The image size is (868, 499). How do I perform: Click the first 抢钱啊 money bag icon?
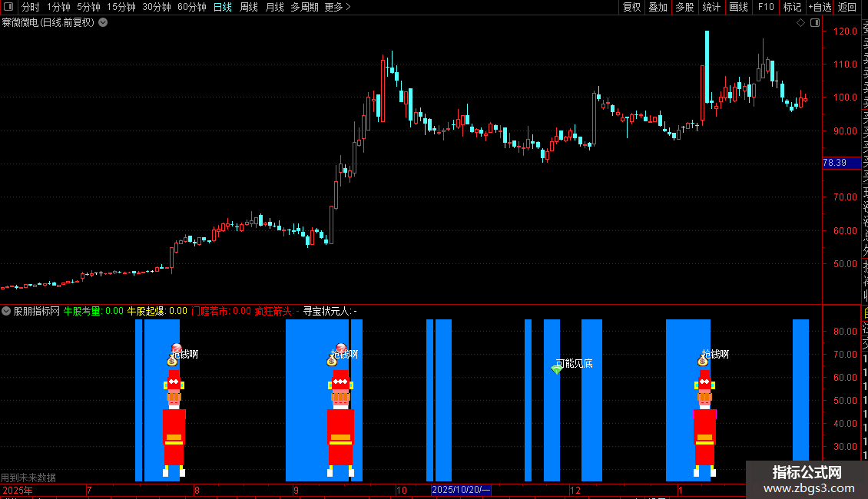click(171, 361)
